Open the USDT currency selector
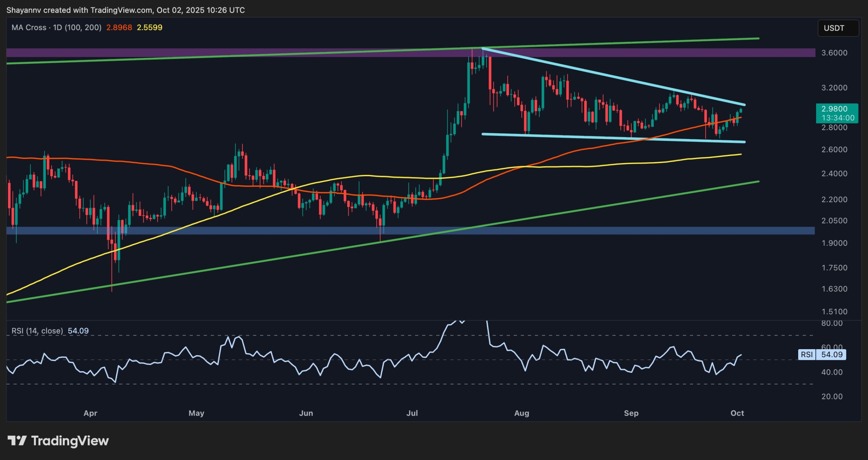This screenshot has height=460, width=868. point(838,28)
